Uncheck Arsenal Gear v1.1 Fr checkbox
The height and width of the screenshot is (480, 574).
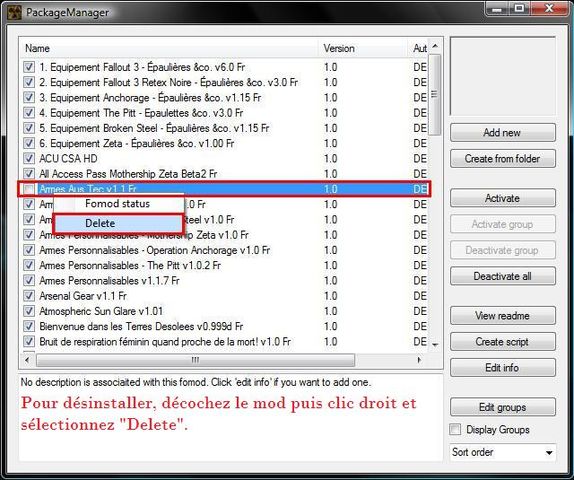[x=29, y=296]
